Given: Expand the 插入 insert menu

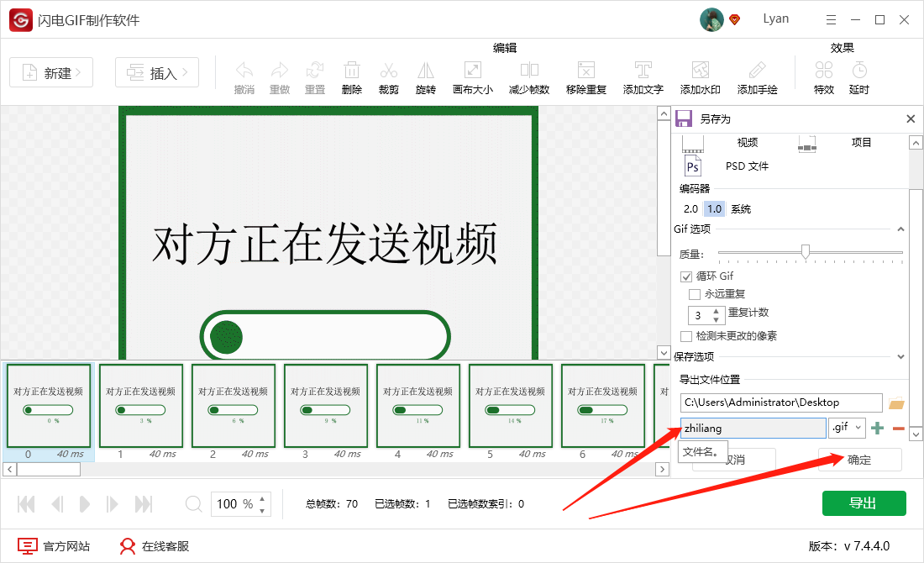Looking at the screenshot, I should pyautogui.click(x=156, y=73).
